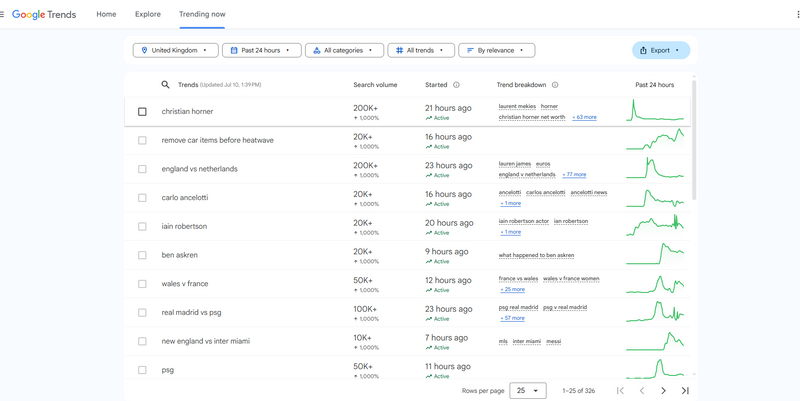Select the carlo ancelotti checkbox
This screenshot has width=800, height=401.
[x=142, y=197]
